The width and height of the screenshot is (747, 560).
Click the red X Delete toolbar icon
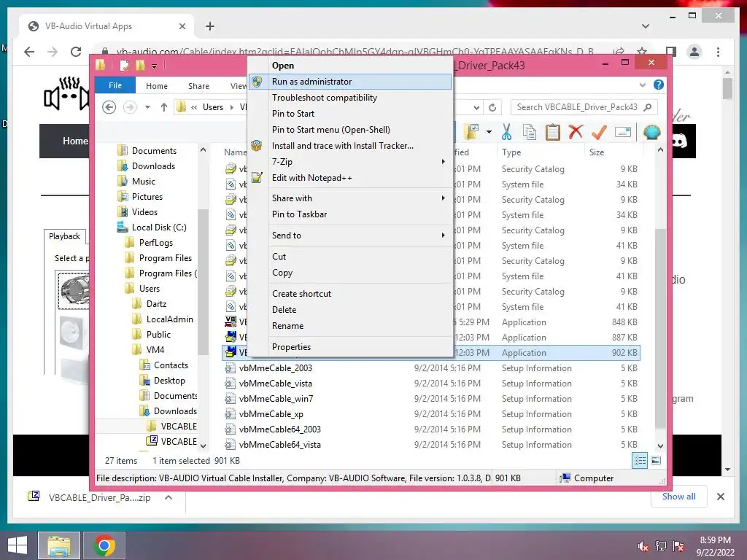pos(576,131)
